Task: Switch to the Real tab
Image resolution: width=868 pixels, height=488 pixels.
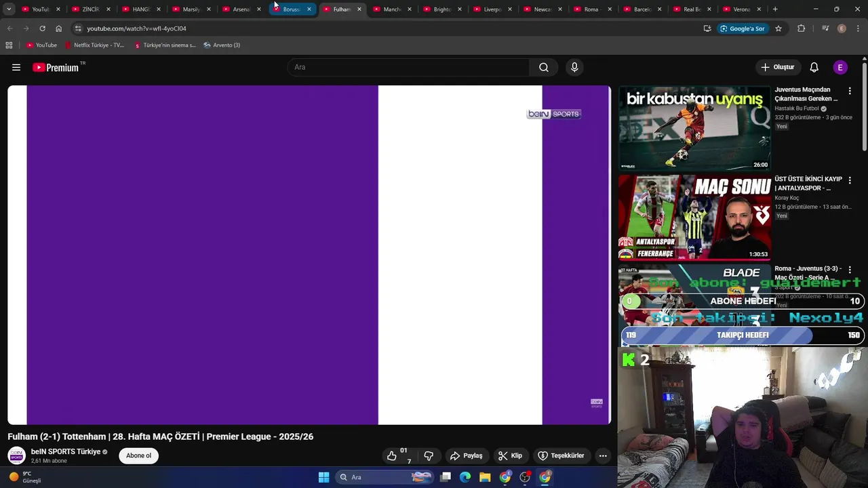Action: click(692, 9)
